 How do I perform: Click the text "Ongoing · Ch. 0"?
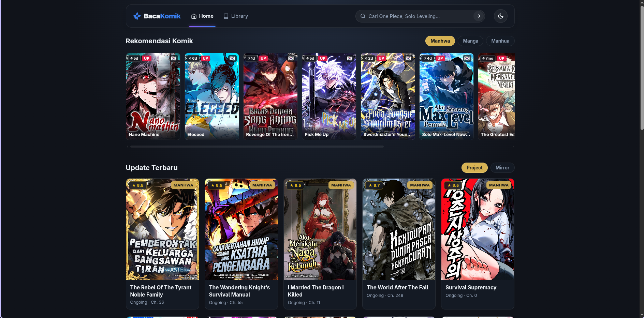461,296
